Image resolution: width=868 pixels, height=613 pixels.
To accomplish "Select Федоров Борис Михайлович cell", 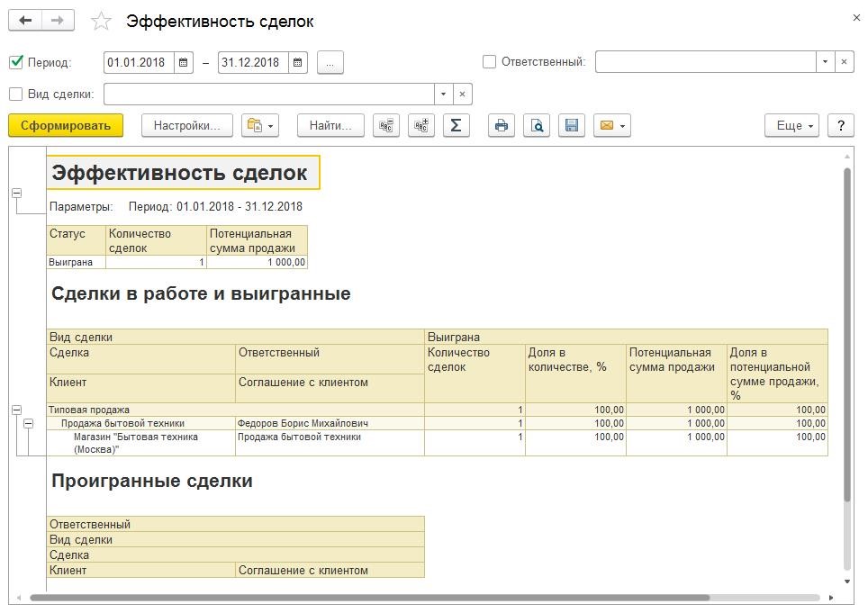I will 330,423.
